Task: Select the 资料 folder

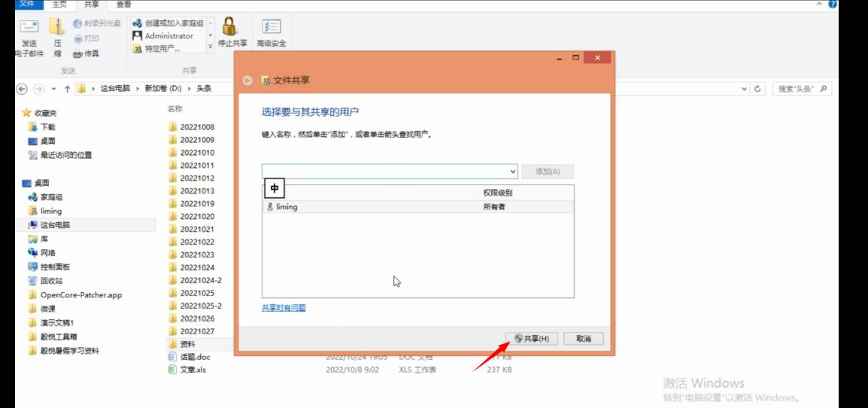Action: [182, 344]
